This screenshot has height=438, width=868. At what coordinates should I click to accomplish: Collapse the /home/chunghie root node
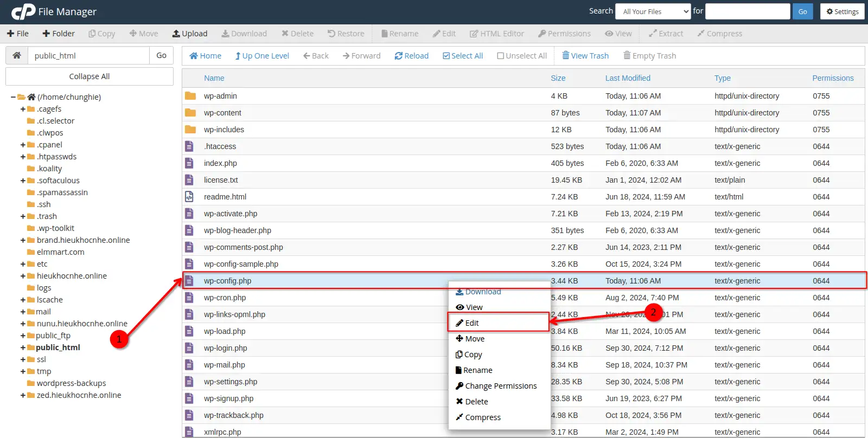13,97
